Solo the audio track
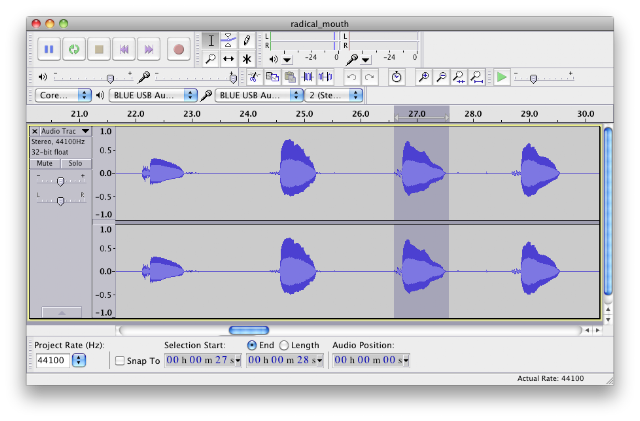 pos(76,163)
